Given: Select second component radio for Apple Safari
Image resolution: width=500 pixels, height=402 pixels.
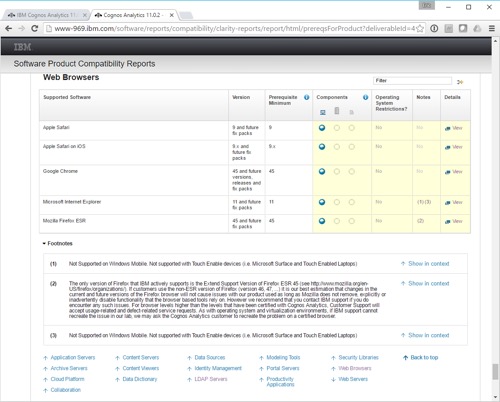Looking at the screenshot, I should [337, 128].
